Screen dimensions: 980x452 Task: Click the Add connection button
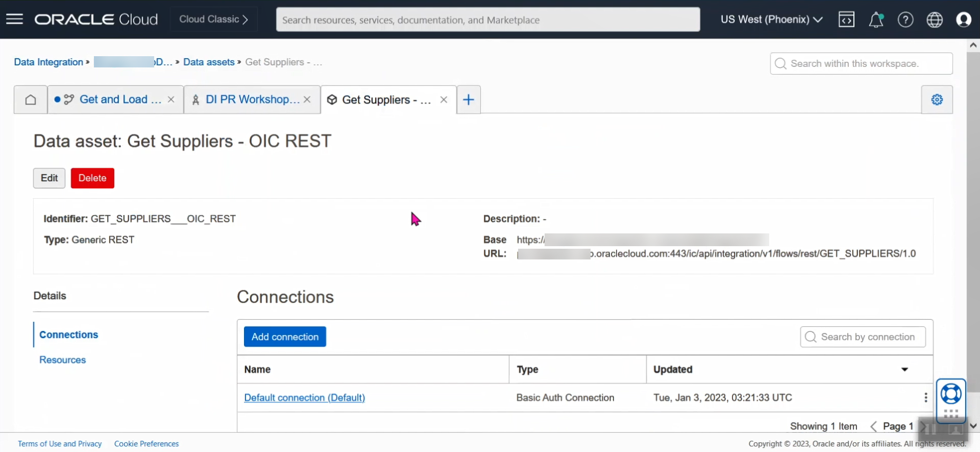coord(285,337)
